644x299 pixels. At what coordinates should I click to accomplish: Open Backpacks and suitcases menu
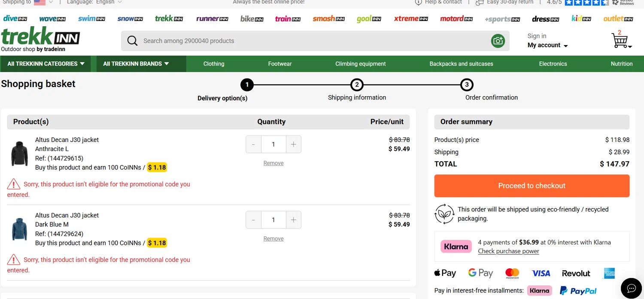click(x=461, y=64)
